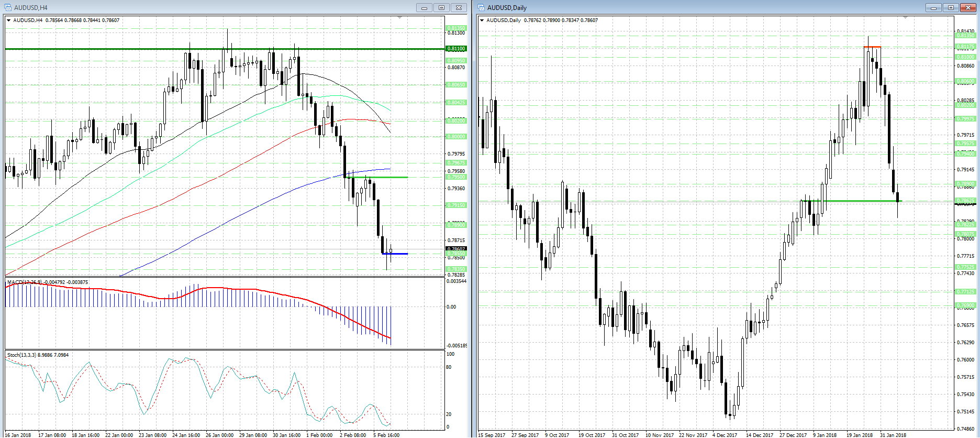Restore down the AUDUSD,Daily chart window
Screen dimensions: 980x438
(951, 7)
